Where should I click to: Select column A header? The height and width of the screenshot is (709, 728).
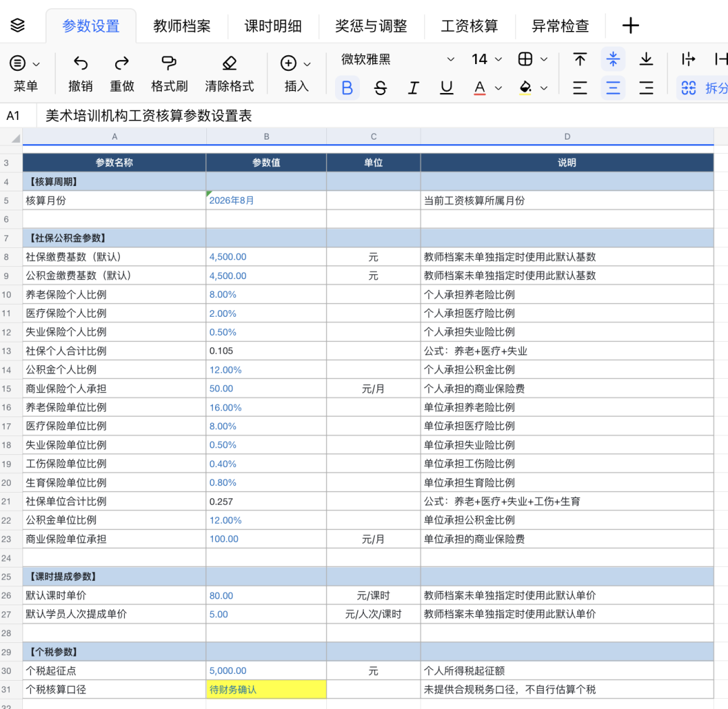[x=114, y=137]
